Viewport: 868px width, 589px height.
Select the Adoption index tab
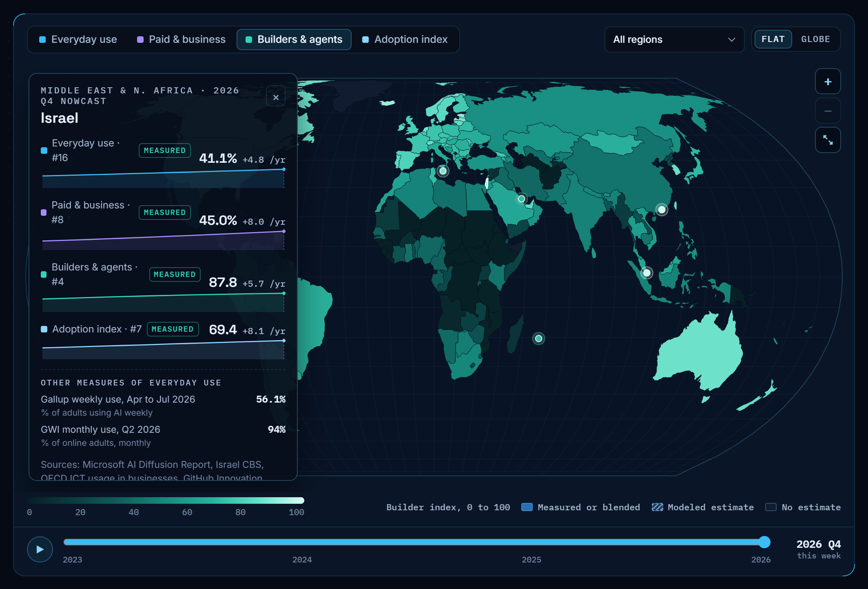point(405,40)
